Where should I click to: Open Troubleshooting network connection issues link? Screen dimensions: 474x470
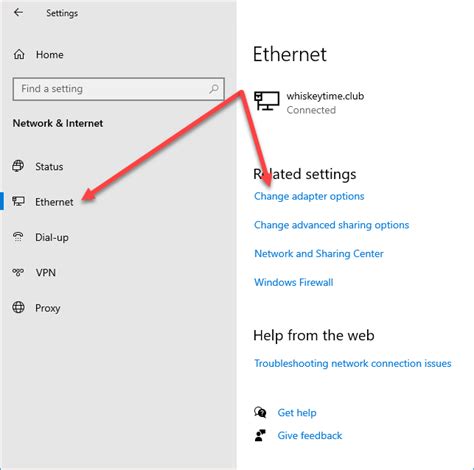(x=353, y=363)
